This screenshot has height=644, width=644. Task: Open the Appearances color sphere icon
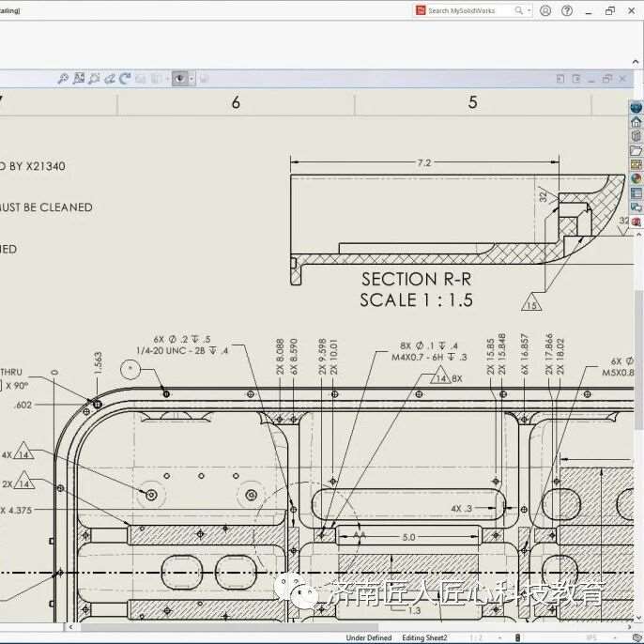tap(636, 178)
